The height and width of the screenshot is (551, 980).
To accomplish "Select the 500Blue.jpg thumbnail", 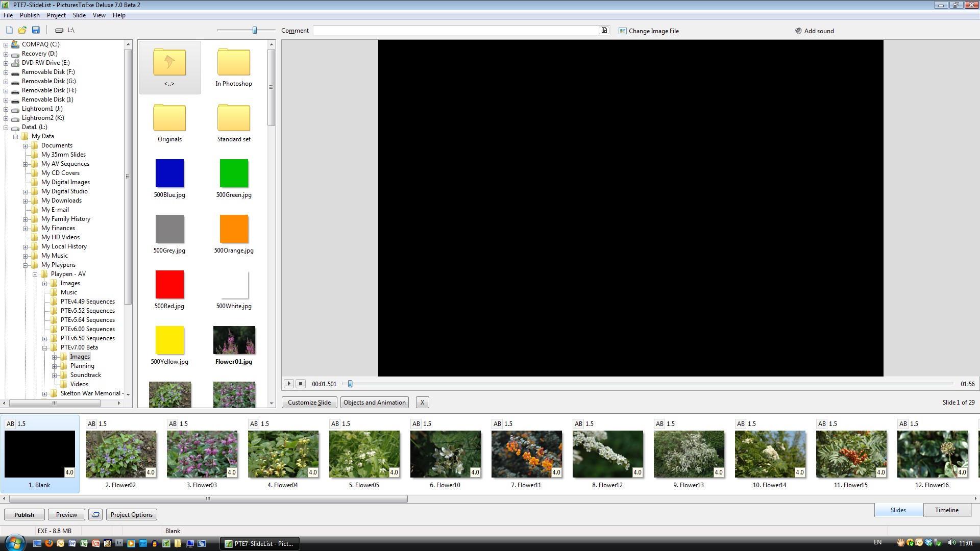I will (169, 173).
